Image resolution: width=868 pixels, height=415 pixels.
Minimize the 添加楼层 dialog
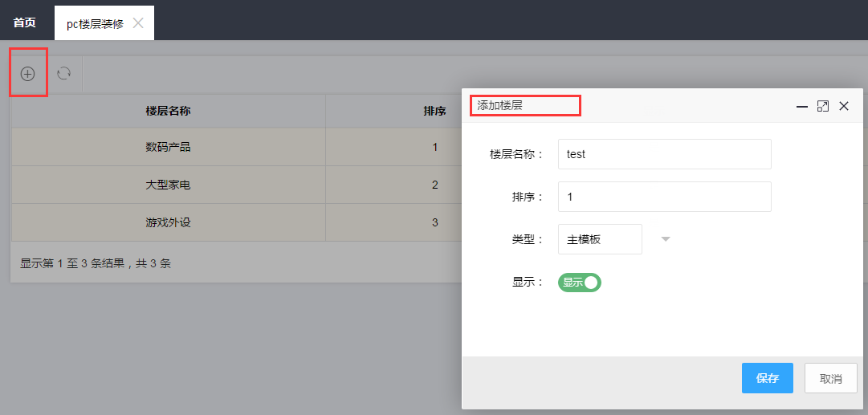pos(801,106)
